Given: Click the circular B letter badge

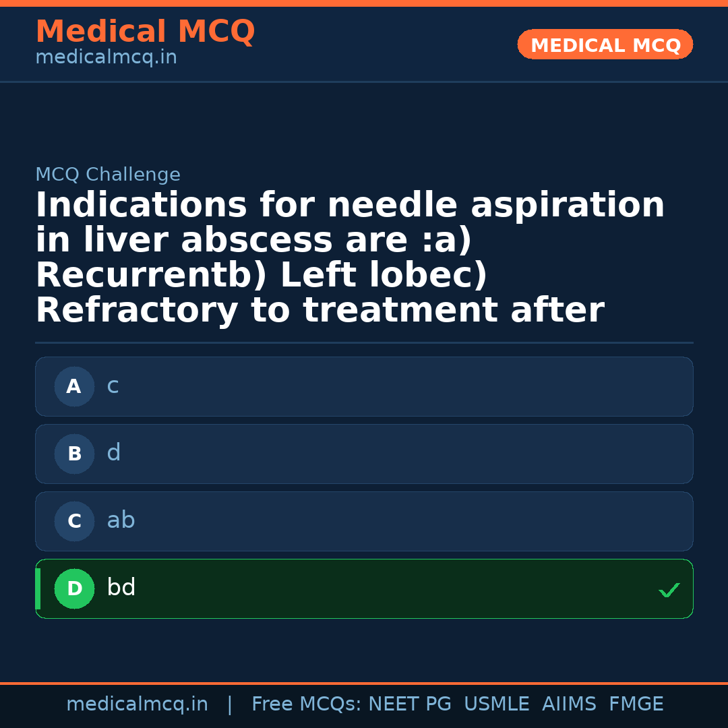Looking at the screenshot, I should pyautogui.click(x=74, y=454).
